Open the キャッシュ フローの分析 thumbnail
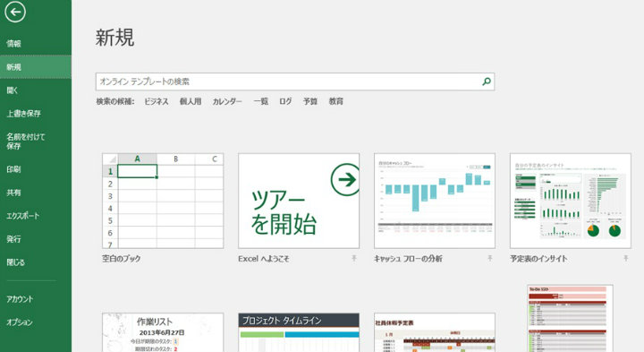Image resolution: width=644 pixels, height=352 pixels. pos(435,201)
